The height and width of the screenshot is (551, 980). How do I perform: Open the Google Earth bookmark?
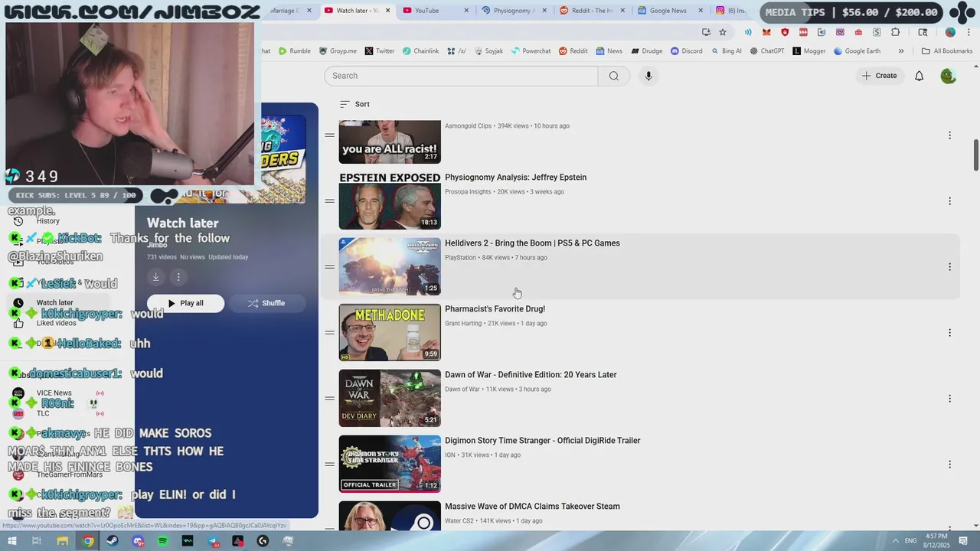point(857,51)
